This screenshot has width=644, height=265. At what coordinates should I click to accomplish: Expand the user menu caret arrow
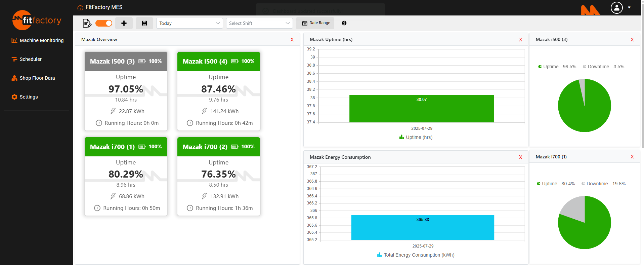click(x=629, y=7)
